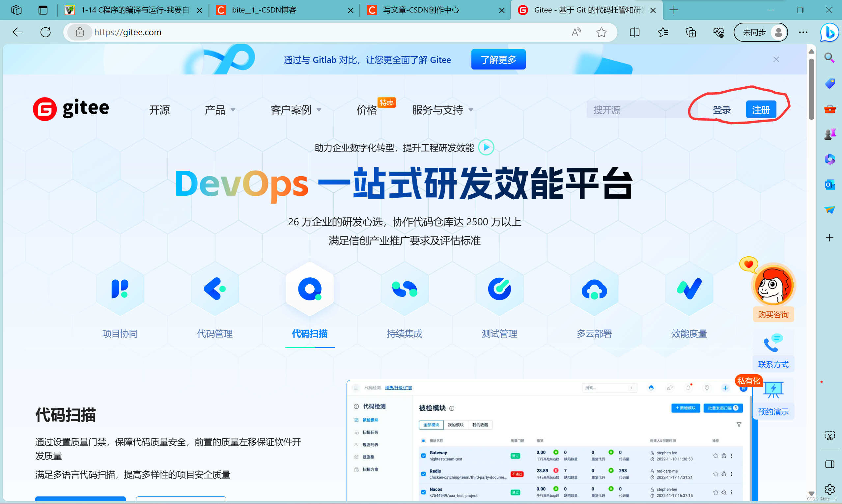This screenshot has width=842, height=504.
Task: Toggle the Redis module checkbox
Action: coord(423,474)
